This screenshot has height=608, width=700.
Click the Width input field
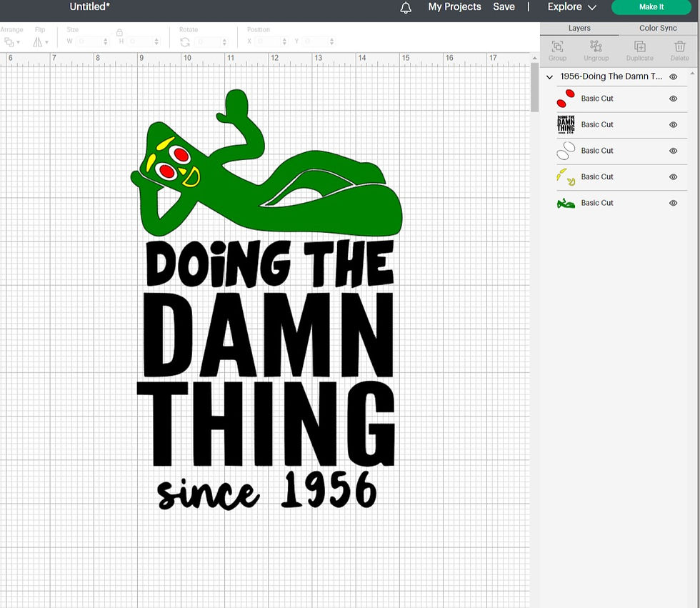89,41
